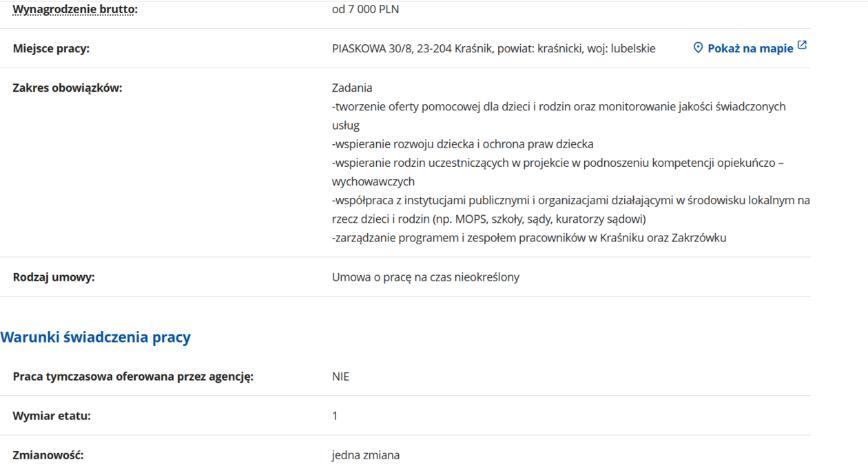
Task: Click the "Warunki świadczenia pracy" heading
Action: click(x=96, y=337)
